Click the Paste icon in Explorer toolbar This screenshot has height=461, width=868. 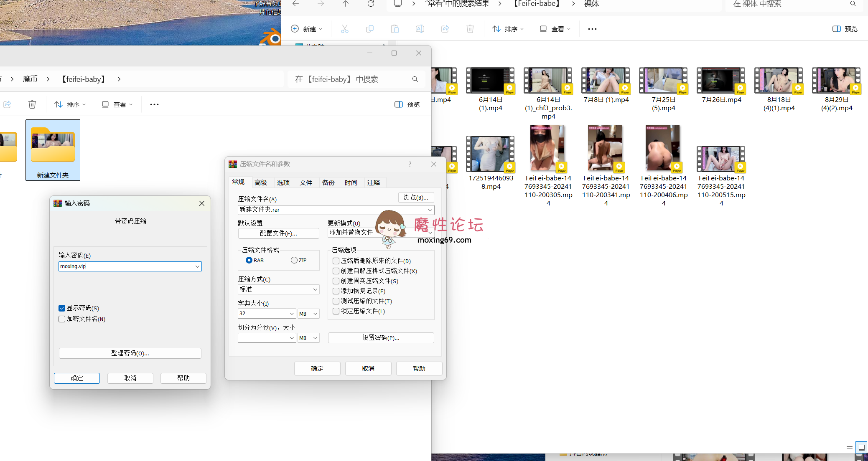point(395,28)
